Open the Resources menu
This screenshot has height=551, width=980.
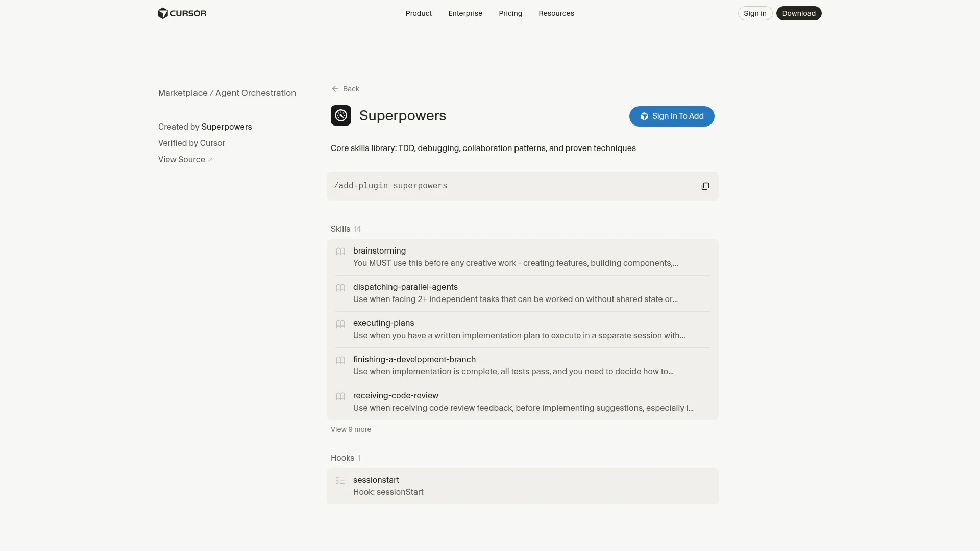point(556,13)
